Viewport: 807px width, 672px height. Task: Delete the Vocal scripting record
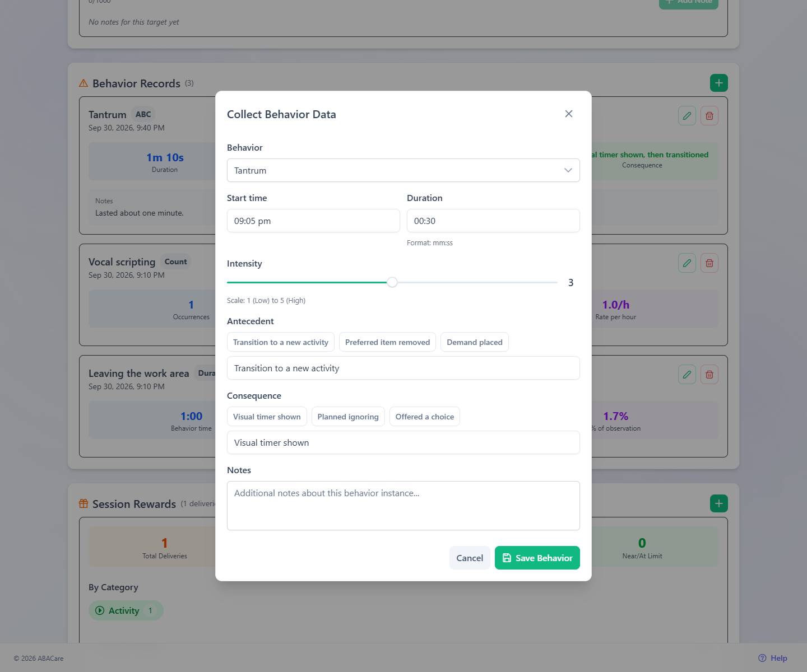pos(709,263)
